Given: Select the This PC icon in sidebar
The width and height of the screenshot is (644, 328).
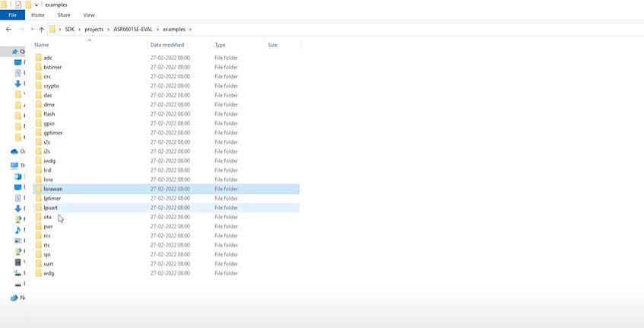Looking at the screenshot, I should (14, 165).
